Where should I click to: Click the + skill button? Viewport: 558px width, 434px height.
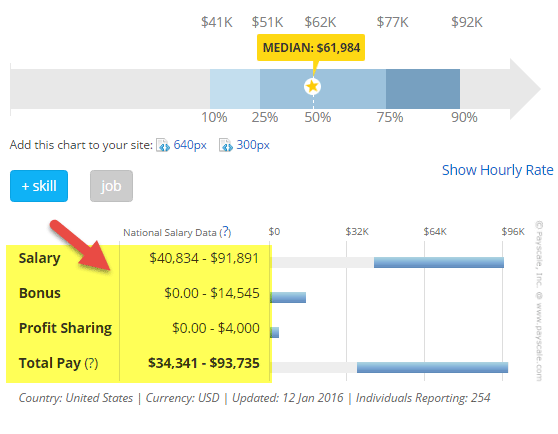[39, 186]
